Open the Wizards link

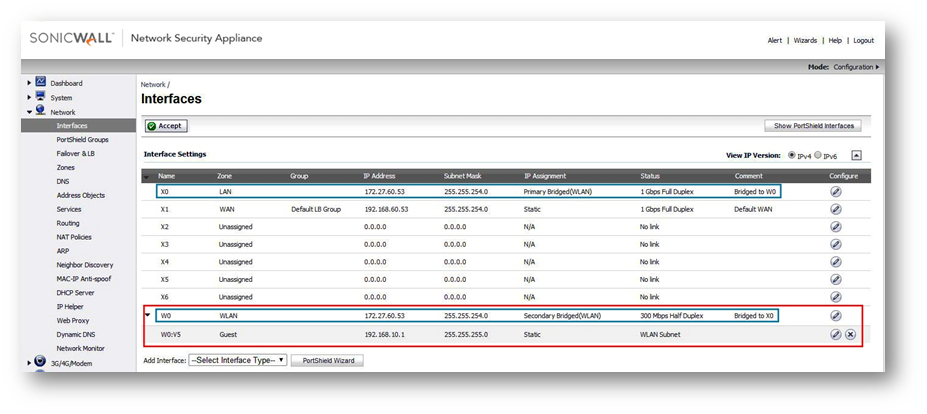[x=805, y=41]
